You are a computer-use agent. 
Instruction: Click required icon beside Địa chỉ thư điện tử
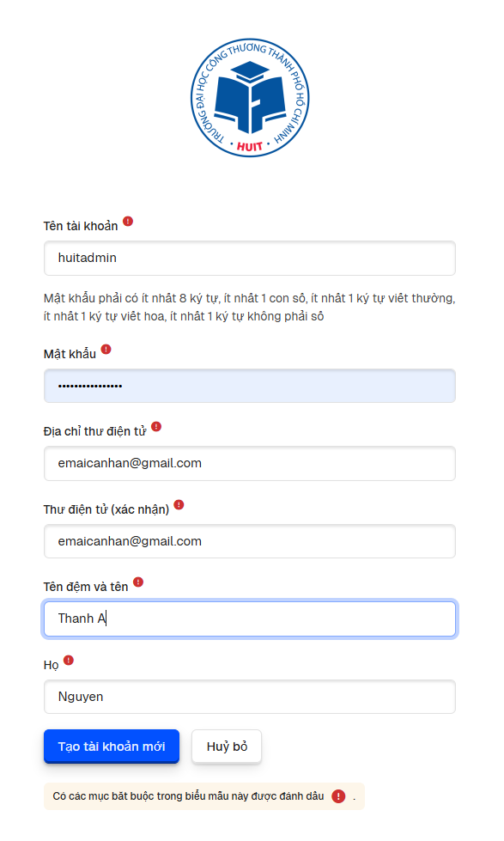[156, 426]
